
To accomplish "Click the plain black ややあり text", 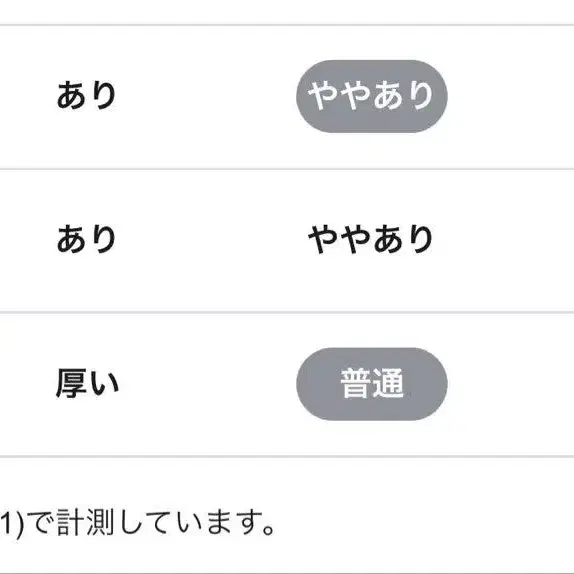I will point(370,239).
